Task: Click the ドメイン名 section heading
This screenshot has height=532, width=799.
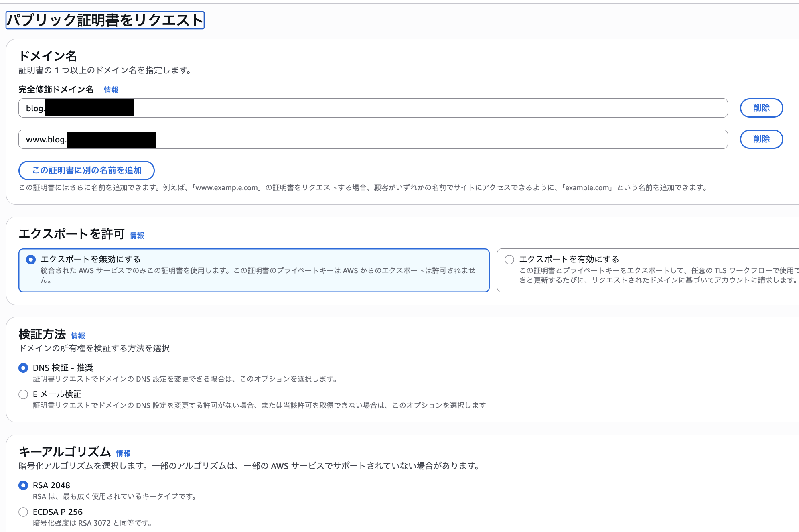Action: 48,56
